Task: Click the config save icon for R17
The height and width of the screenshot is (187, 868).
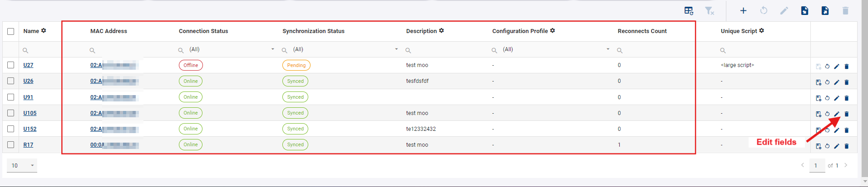Action: tap(818, 146)
